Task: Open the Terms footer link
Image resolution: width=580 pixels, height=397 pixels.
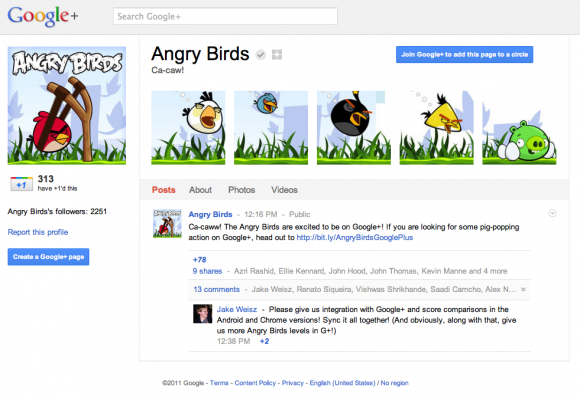Action: click(x=219, y=383)
